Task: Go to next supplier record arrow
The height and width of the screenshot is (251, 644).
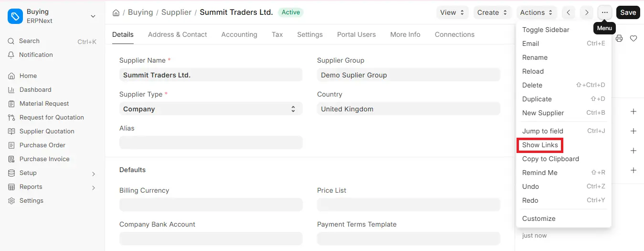Action: point(587,12)
